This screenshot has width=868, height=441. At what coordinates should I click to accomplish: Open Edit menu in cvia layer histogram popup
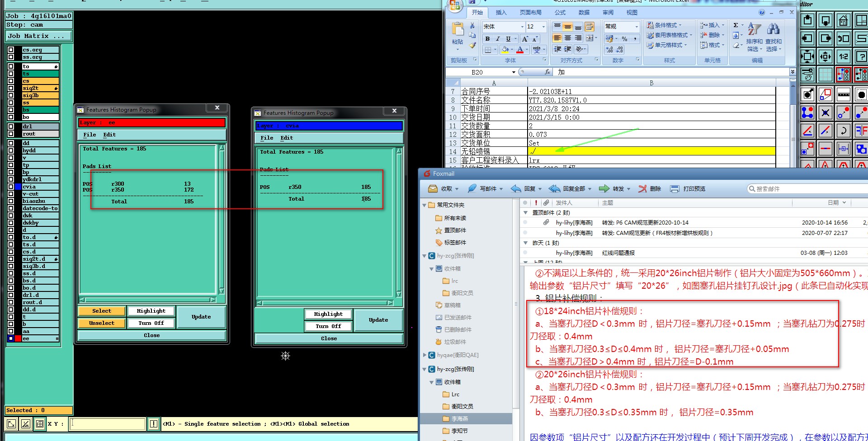pos(287,138)
